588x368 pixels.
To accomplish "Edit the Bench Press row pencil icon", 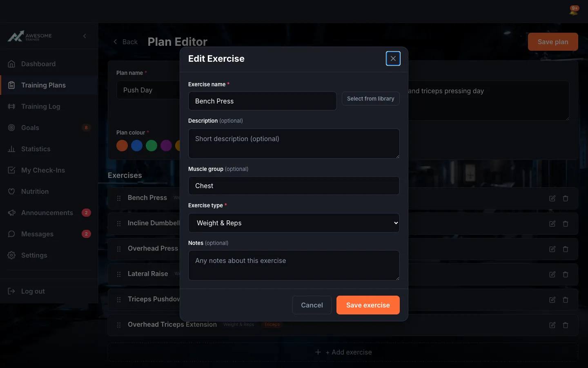I will point(552,198).
